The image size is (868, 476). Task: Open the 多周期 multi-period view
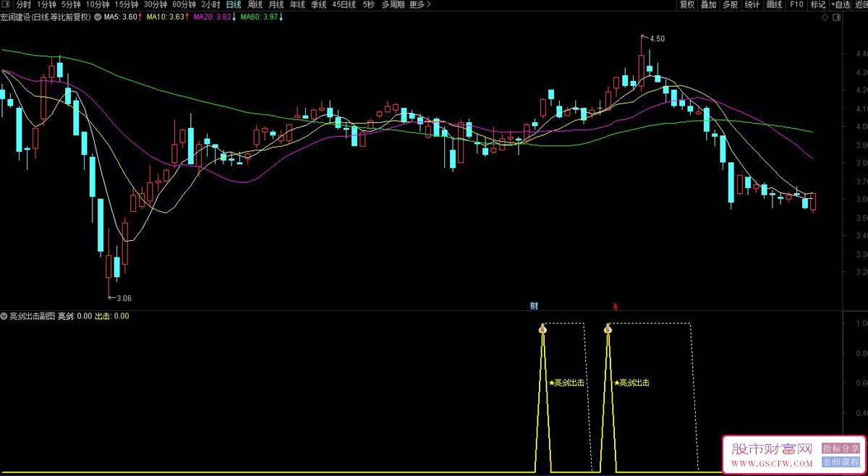tap(393, 4)
